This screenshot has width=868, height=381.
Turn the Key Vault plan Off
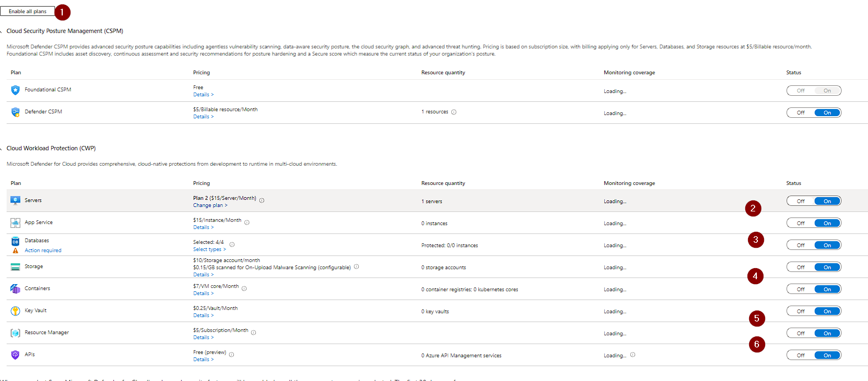point(801,311)
